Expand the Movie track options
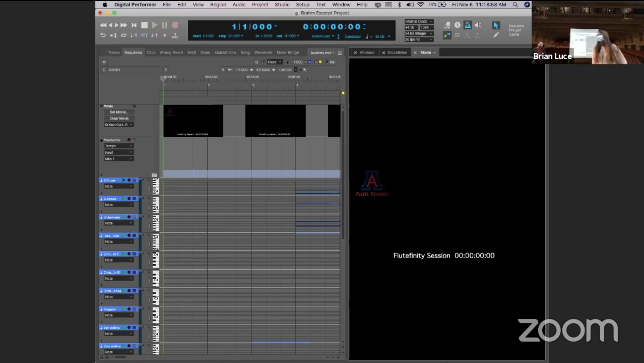The width and height of the screenshot is (644, 363). (x=101, y=106)
